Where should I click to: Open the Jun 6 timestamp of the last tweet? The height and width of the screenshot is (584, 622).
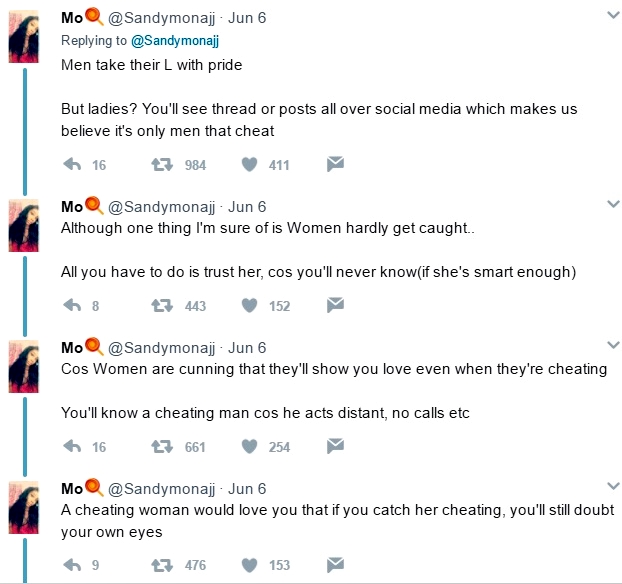tap(247, 489)
